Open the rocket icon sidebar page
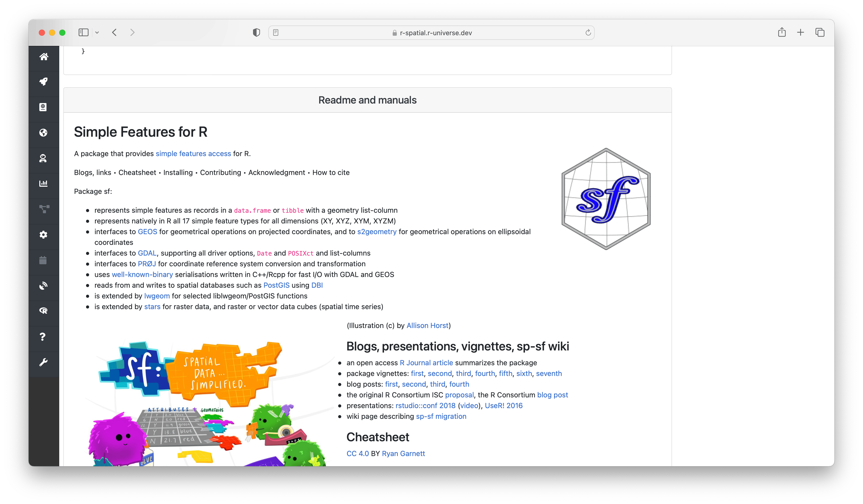The width and height of the screenshot is (863, 504). [x=43, y=82]
